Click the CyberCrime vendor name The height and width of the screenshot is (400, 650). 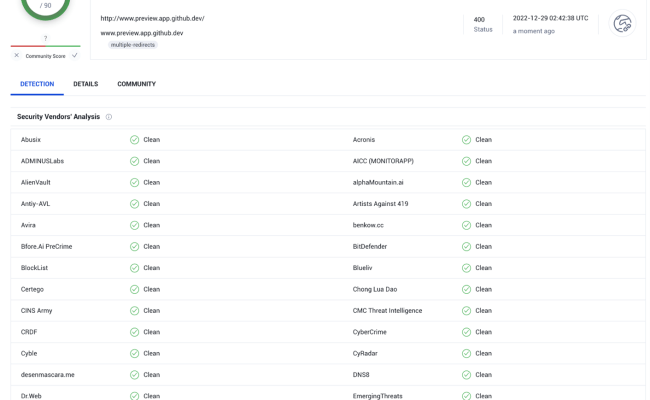(369, 332)
